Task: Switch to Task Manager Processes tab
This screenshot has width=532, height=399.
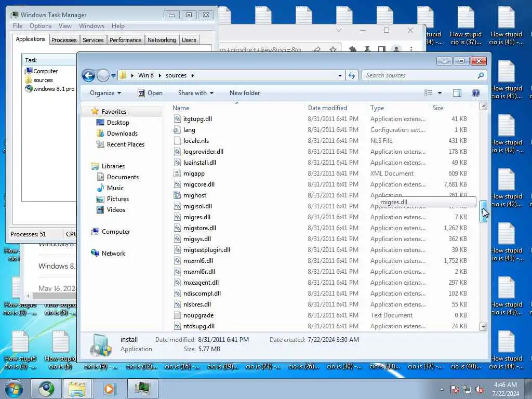Action: tap(64, 40)
